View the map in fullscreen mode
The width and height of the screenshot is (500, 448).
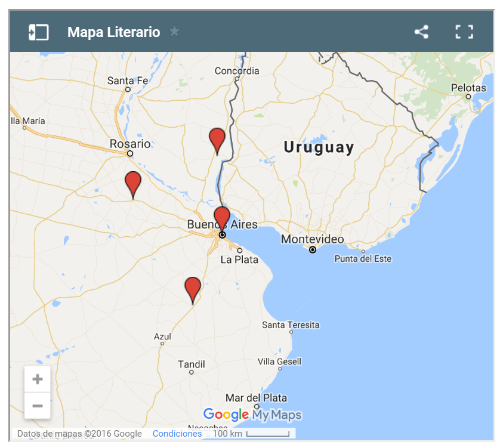(x=464, y=32)
